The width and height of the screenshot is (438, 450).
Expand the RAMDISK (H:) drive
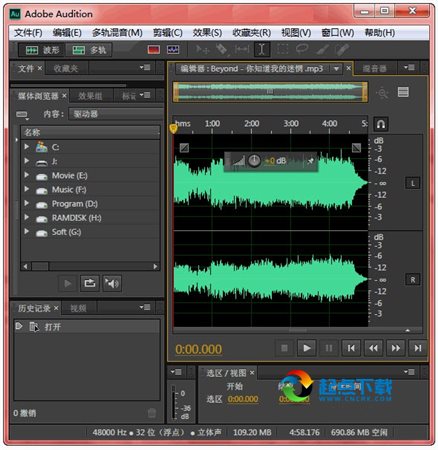[x=27, y=217]
